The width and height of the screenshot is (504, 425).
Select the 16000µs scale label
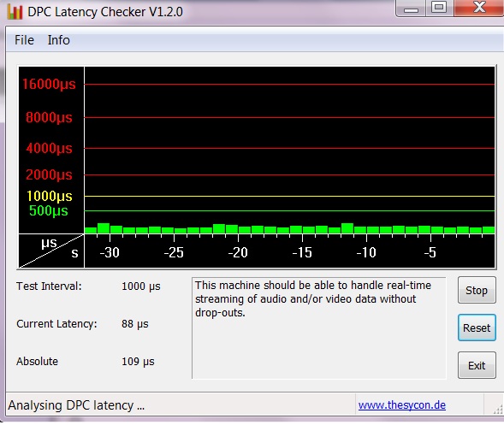click(49, 84)
